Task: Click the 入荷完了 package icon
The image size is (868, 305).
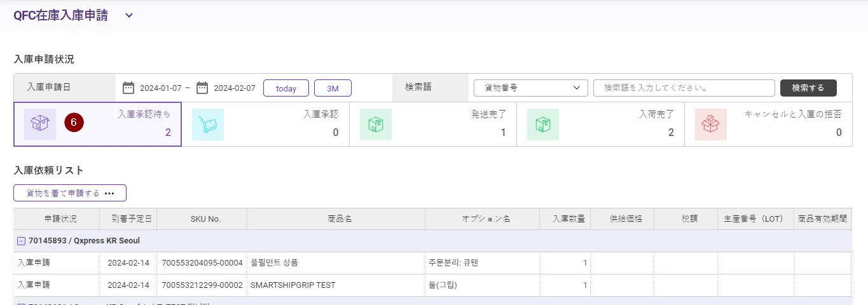Action: (x=543, y=125)
